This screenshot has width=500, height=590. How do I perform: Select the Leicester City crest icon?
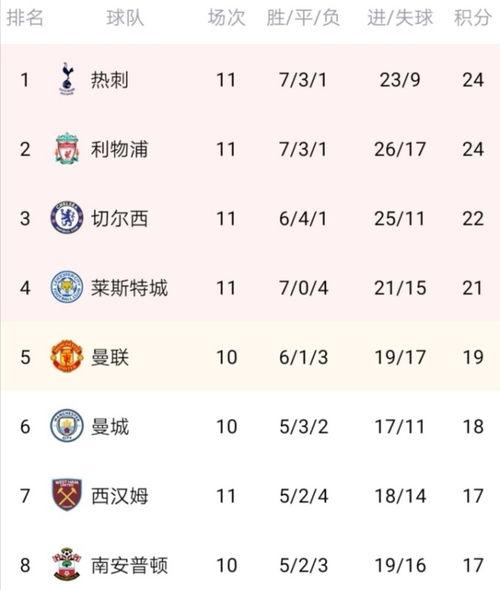(67, 287)
